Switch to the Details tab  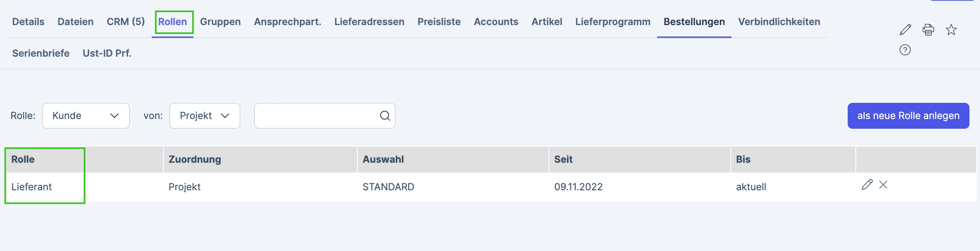click(28, 22)
